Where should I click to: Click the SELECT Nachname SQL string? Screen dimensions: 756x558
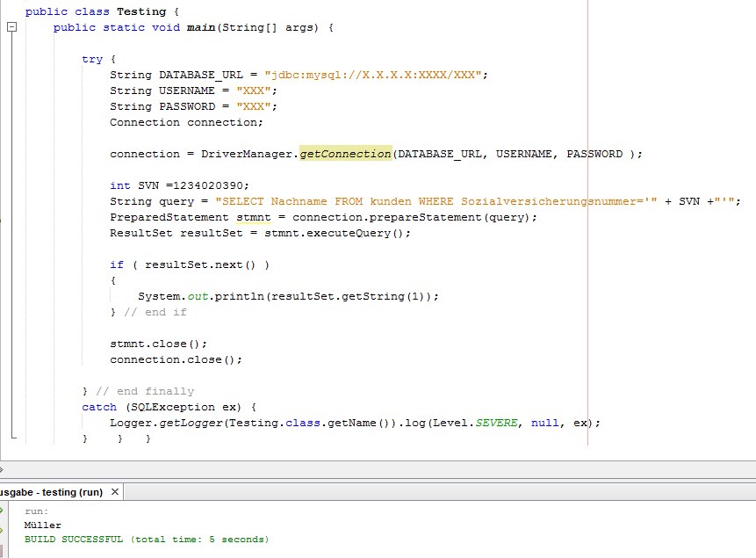coord(436,201)
